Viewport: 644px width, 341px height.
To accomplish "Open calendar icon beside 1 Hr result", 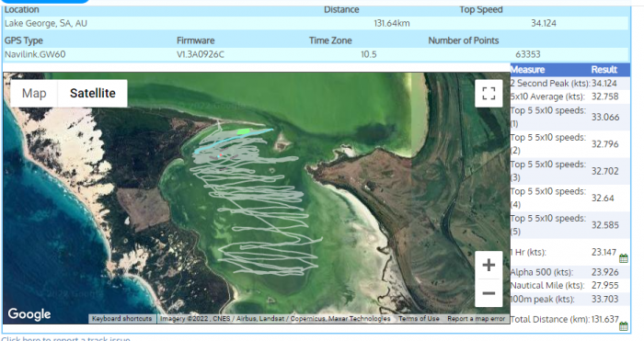I will (624, 258).
